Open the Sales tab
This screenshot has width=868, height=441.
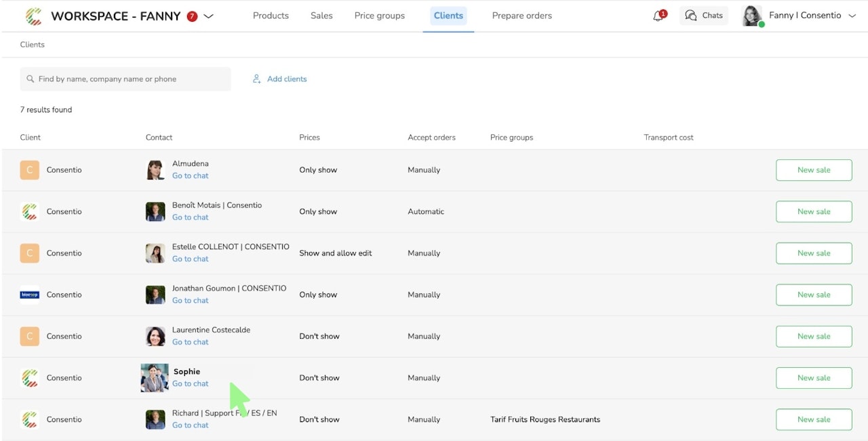pos(321,16)
